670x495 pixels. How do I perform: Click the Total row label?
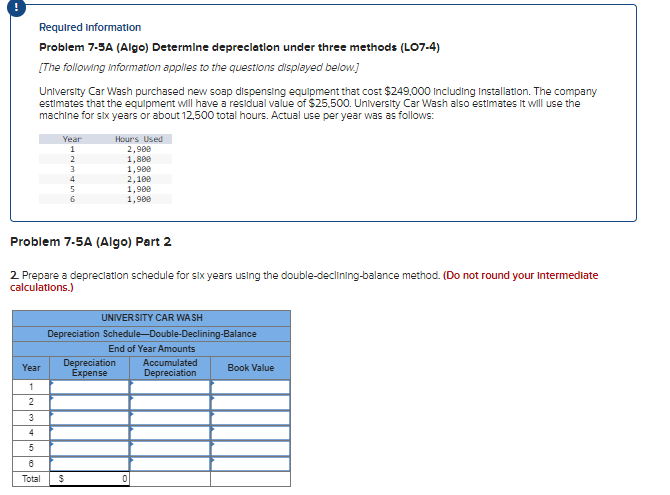pos(31,479)
